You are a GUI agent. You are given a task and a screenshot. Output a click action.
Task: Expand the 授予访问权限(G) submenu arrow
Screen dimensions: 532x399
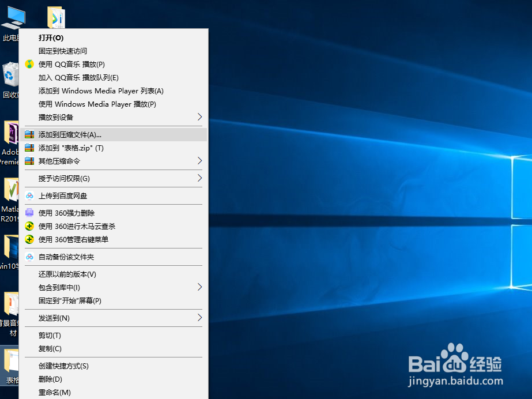[x=199, y=178]
